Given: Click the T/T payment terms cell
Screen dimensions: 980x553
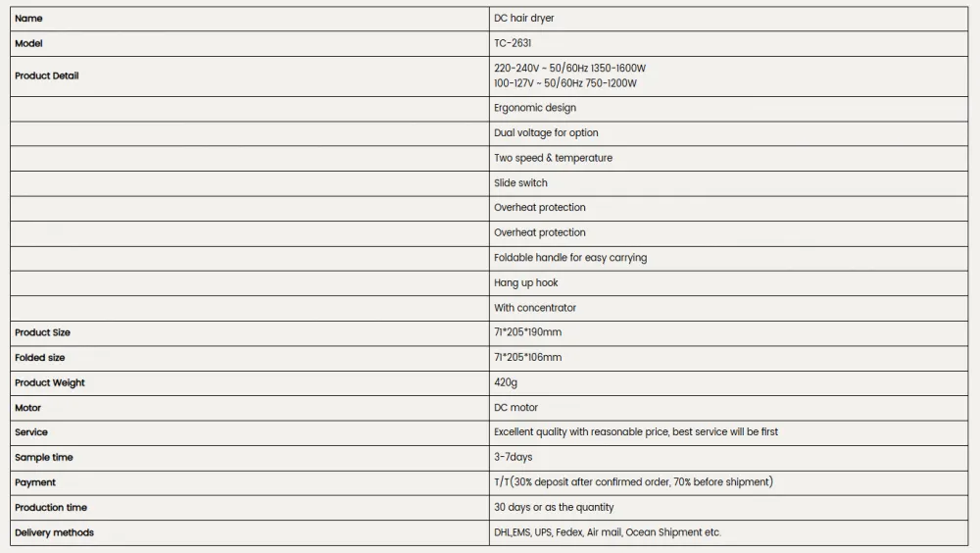Looking at the screenshot, I should tap(729, 483).
